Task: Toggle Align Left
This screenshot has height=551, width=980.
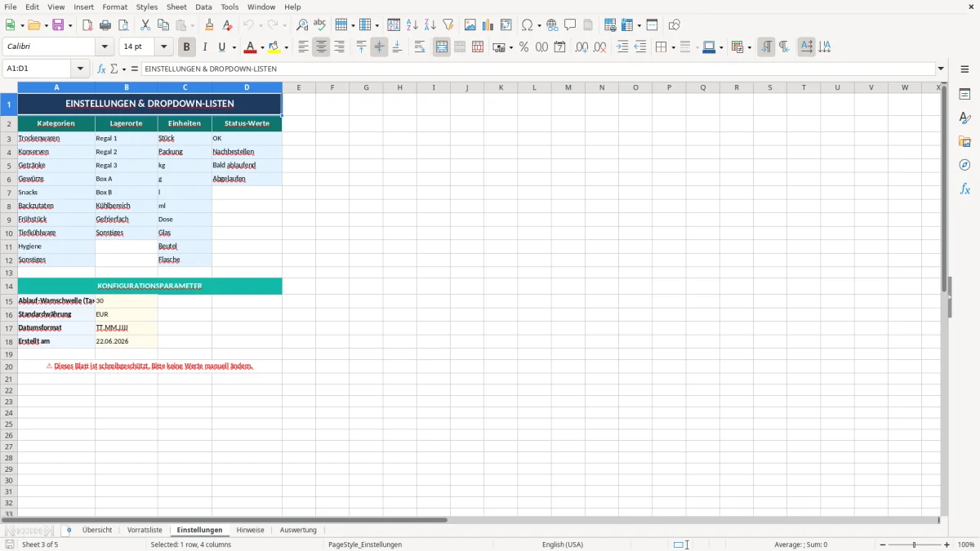Action: pyautogui.click(x=303, y=47)
